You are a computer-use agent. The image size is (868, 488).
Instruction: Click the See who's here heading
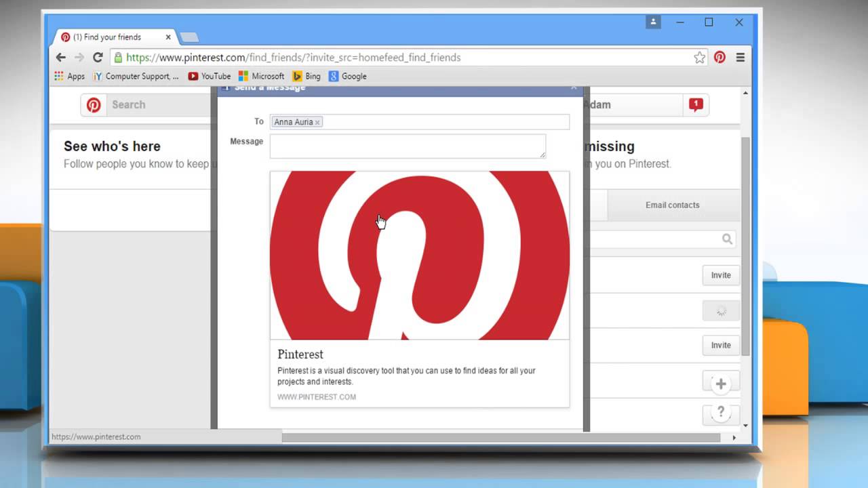click(112, 146)
